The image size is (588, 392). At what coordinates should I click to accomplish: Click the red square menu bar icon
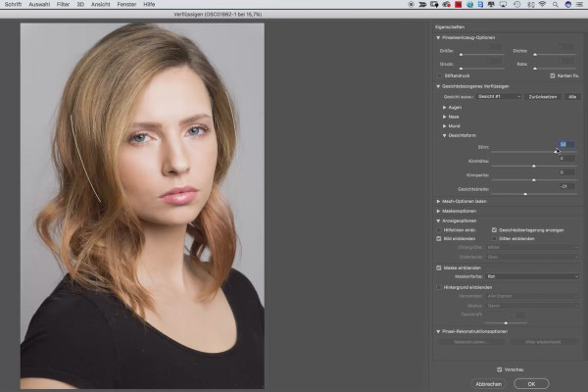pos(459,5)
